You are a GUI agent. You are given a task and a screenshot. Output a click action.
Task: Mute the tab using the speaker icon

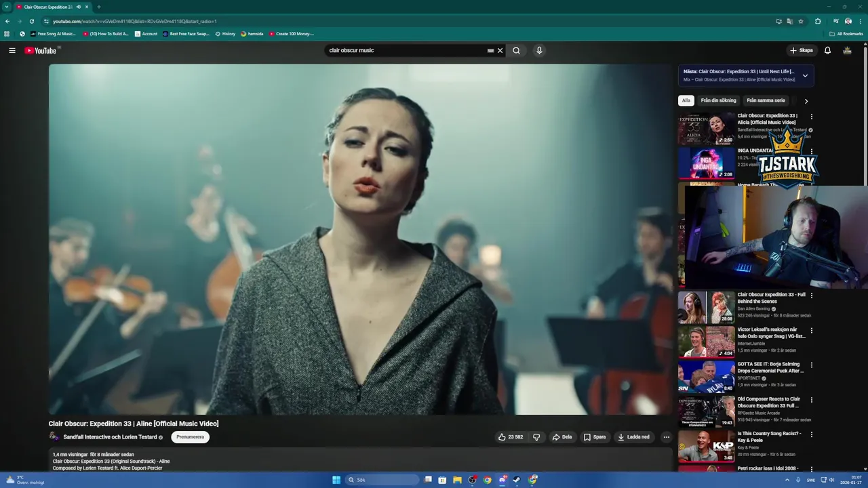(79, 7)
